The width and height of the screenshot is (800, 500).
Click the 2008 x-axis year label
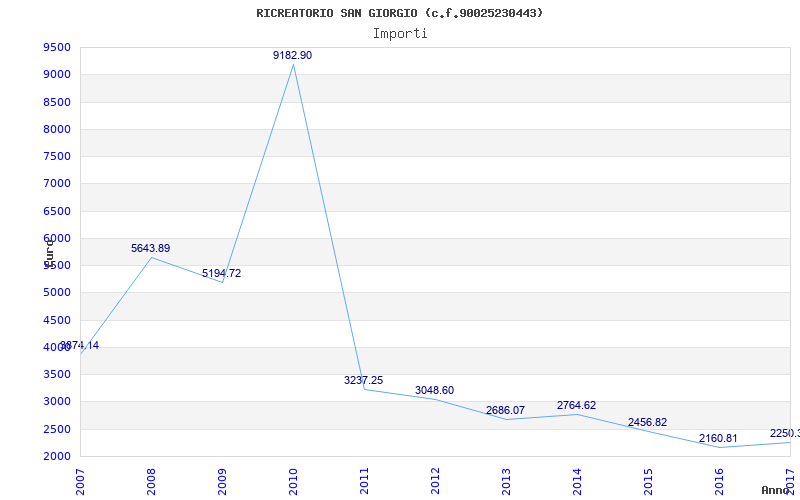click(x=151, y=482)
